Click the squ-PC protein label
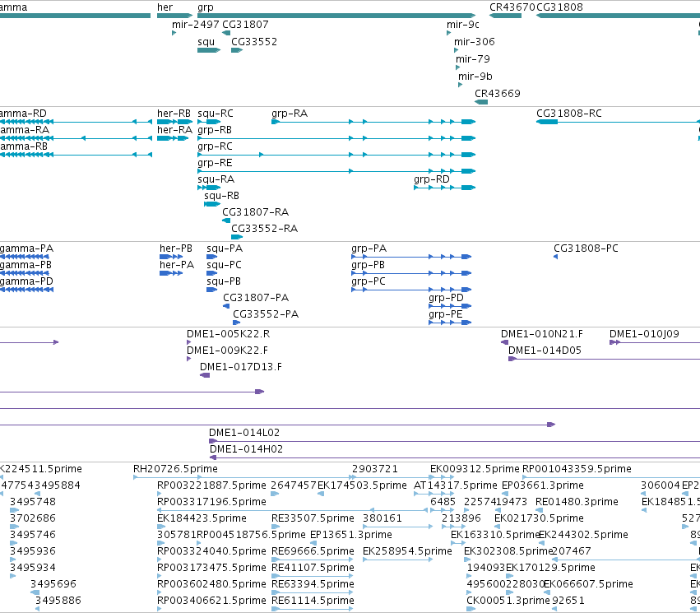 click(224, 265)
